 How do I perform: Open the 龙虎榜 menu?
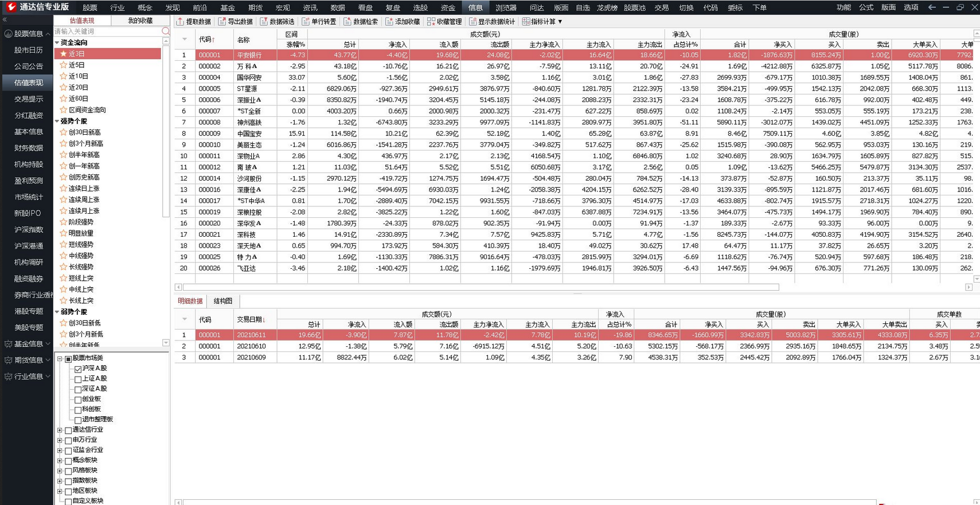click(x=607, y=7)
